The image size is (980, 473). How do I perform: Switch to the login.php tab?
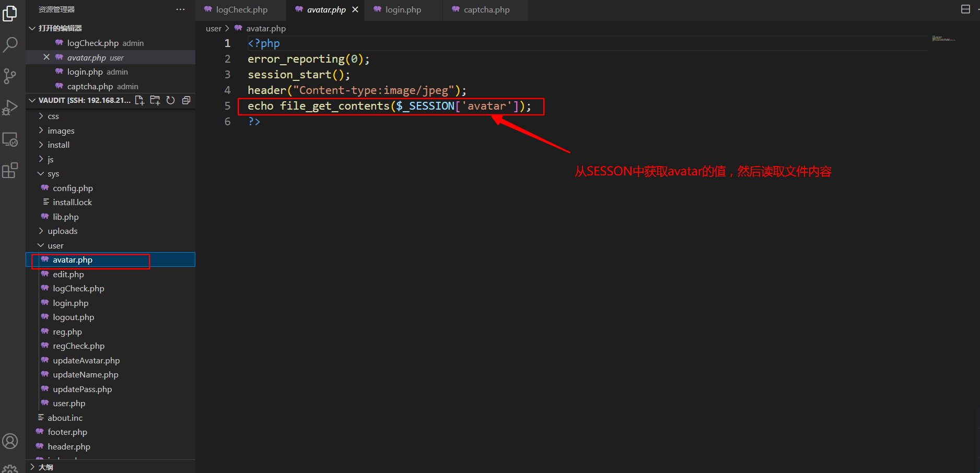point(403,10)
